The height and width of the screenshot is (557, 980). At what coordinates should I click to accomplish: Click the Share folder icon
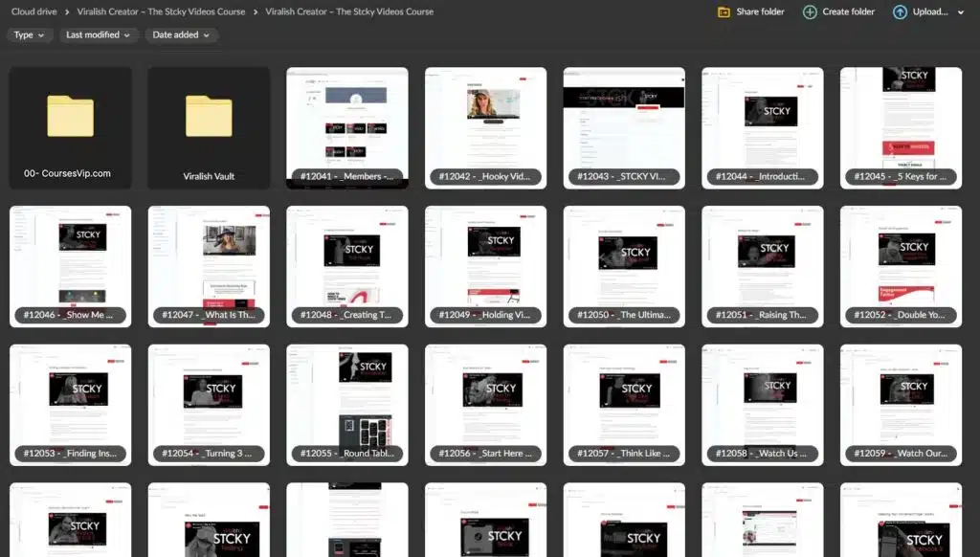click(x=724, y=11)
